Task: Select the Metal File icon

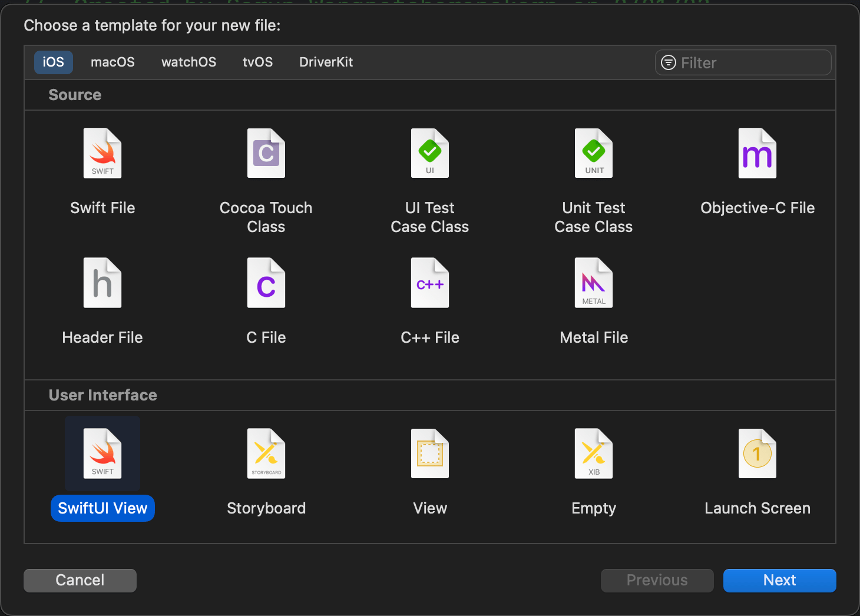Action: click(594, 283)
